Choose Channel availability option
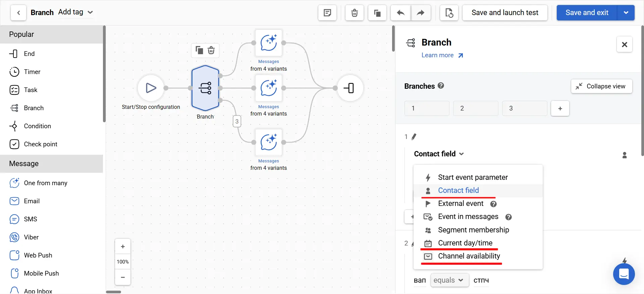 point(469,256)
